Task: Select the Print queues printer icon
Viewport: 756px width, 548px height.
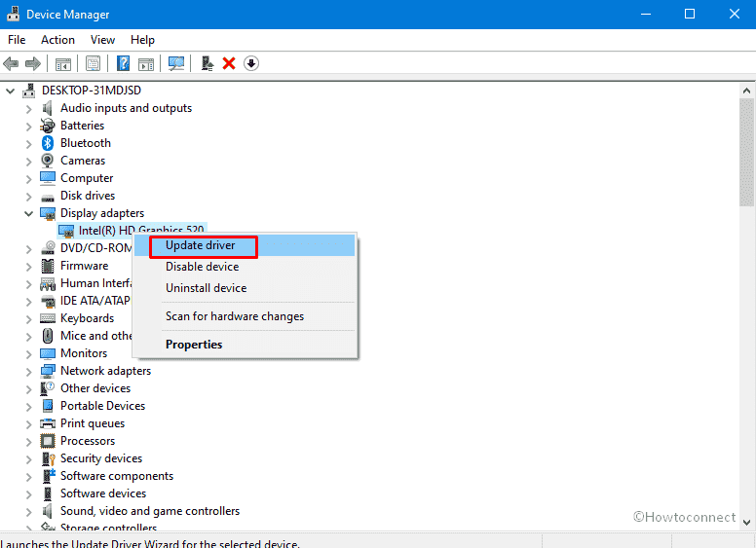Action: click(48, 423)
